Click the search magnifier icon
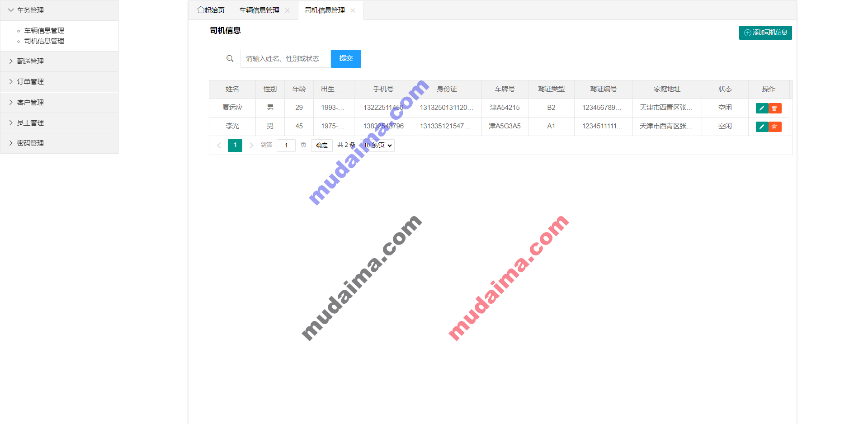Viewport: 868px width, 424px height. [x=230, y=59]
